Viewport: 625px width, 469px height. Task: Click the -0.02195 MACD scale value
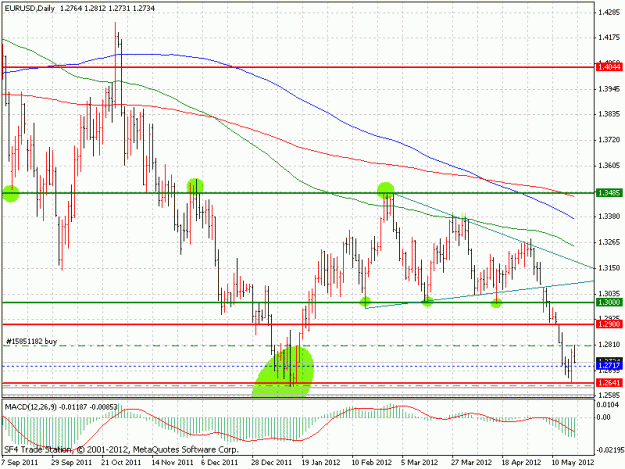tap(609, 450)
